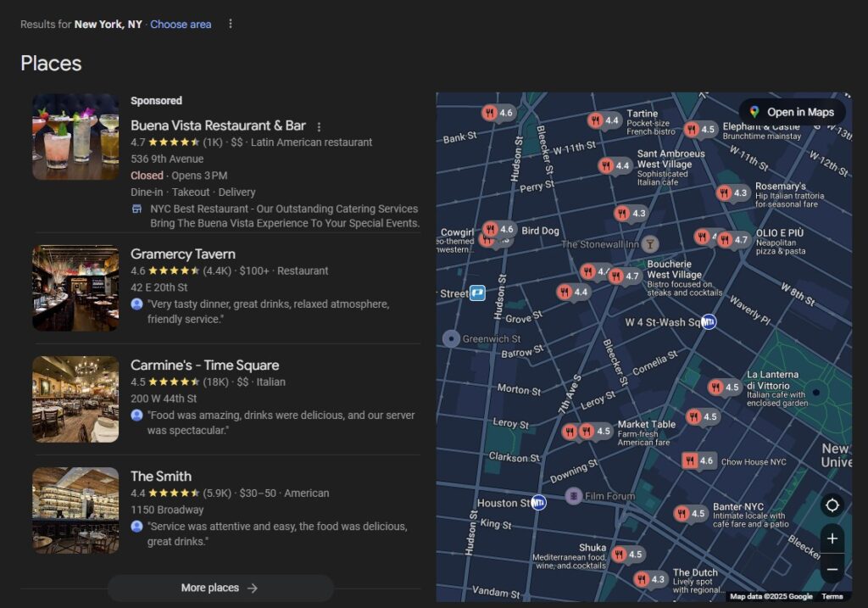The image size is (868, 608).
Task: Select the Banter NYC restaurant pin
Action: [682, 513]
